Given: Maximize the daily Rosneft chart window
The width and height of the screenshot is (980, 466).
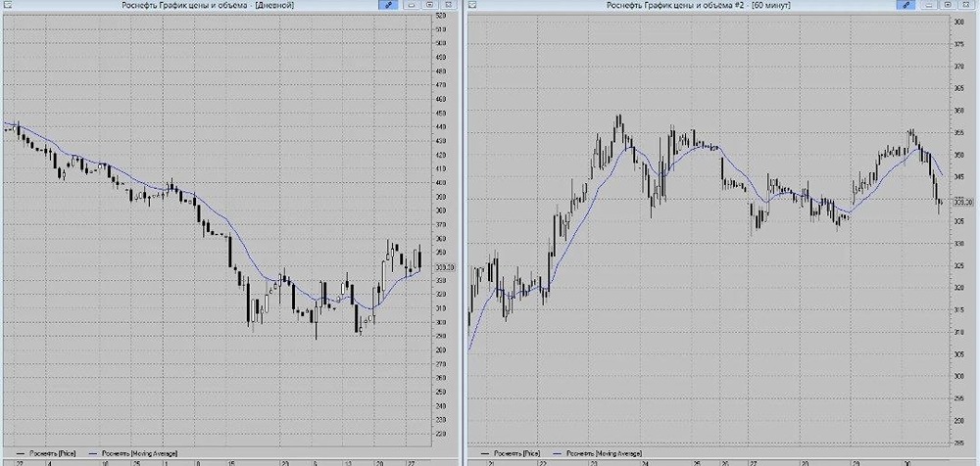Looking at the screenshot, I should tap(429, 4).
